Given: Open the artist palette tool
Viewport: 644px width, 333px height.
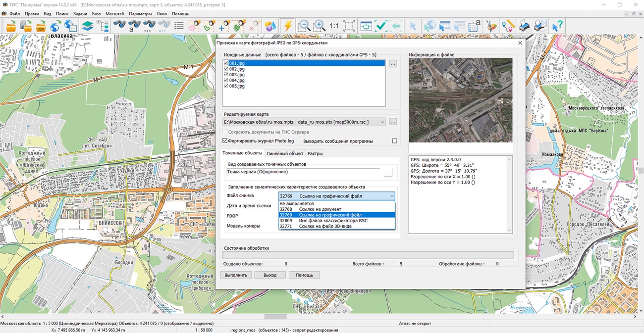Looking at the screenshot, I should click(x=491, y=26).
